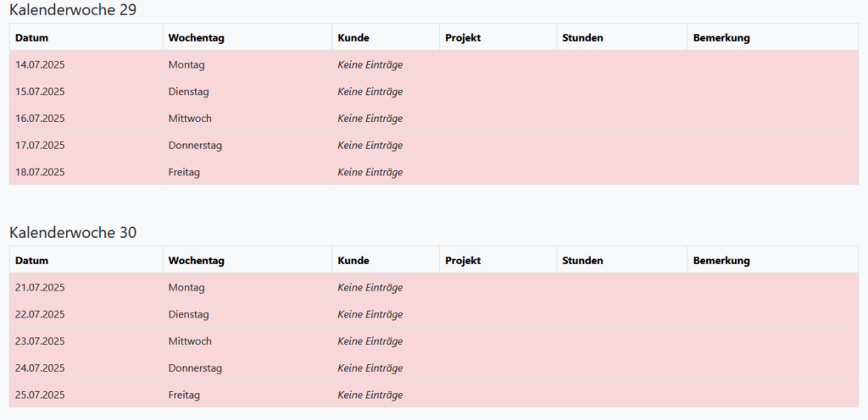Click Projekt header in Kalenderwoche 29 table
868x420 pixels.
(x=463, y=37)
